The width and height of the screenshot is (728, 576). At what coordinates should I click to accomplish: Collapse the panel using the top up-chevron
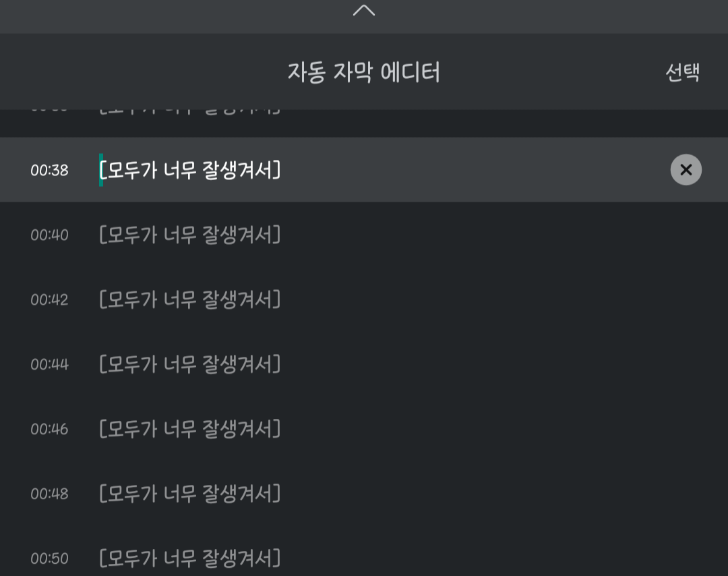coord(363,10)
